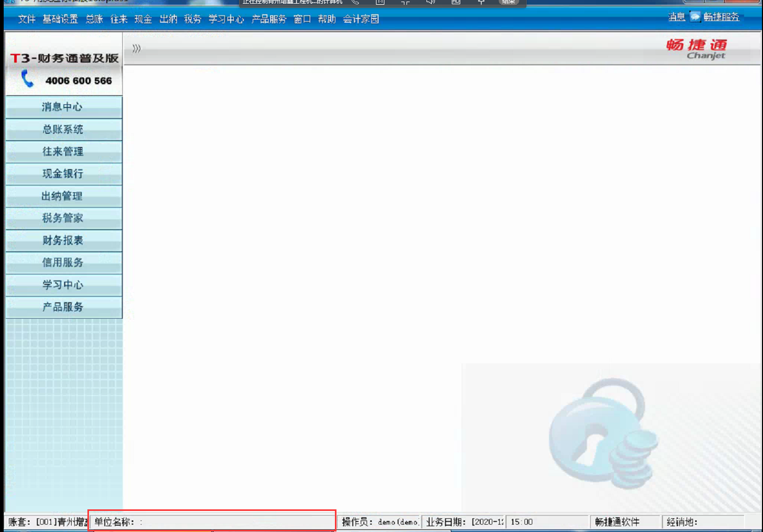763x532 pixels.
Task: Click the T3-财务通普及版 title banner
Action: (64, 58)
